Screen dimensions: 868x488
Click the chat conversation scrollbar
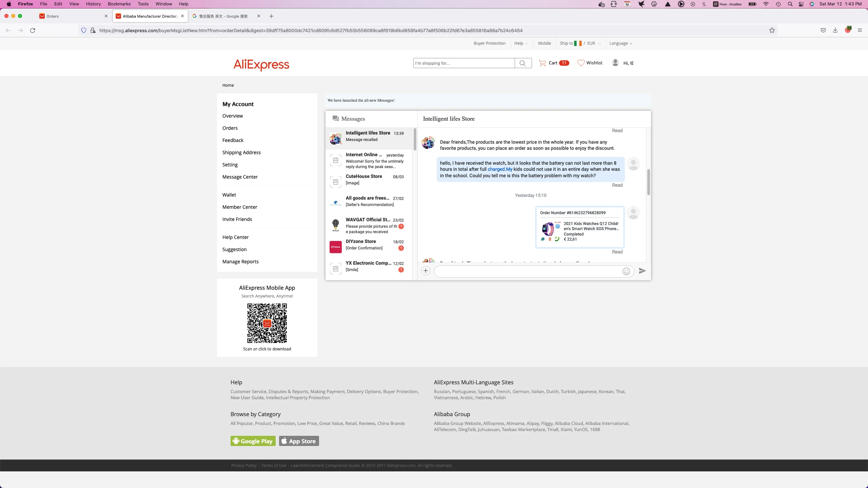pos(648,182)
